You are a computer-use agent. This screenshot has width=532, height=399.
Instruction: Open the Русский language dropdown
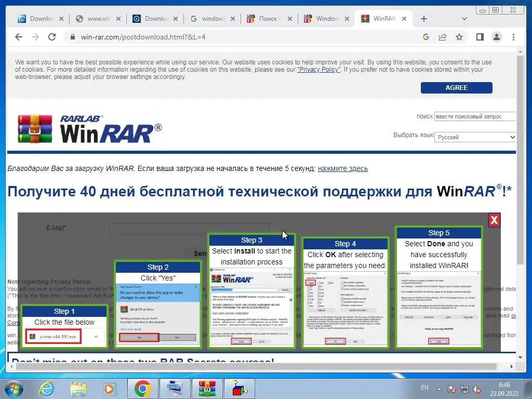click(475, 137)
